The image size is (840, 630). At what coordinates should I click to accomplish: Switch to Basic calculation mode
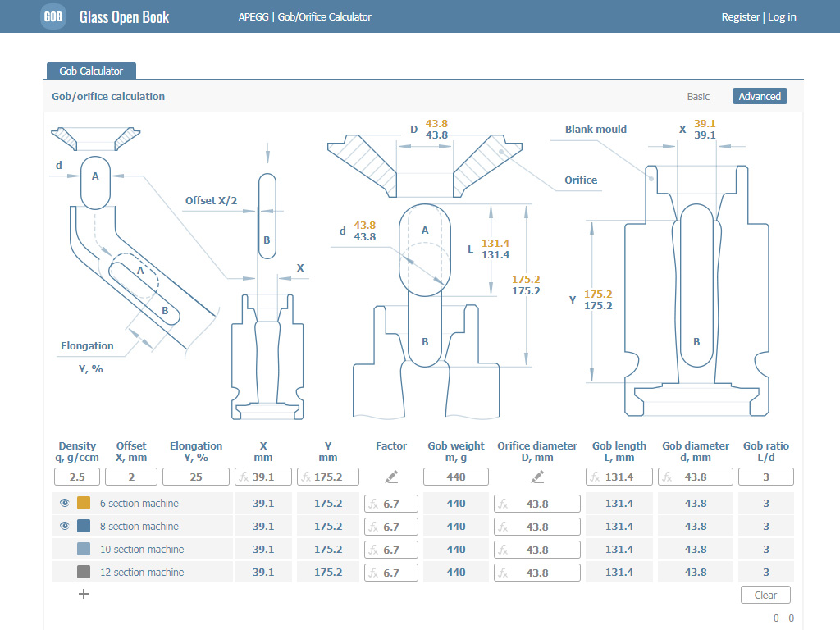[x=698, y=96]
